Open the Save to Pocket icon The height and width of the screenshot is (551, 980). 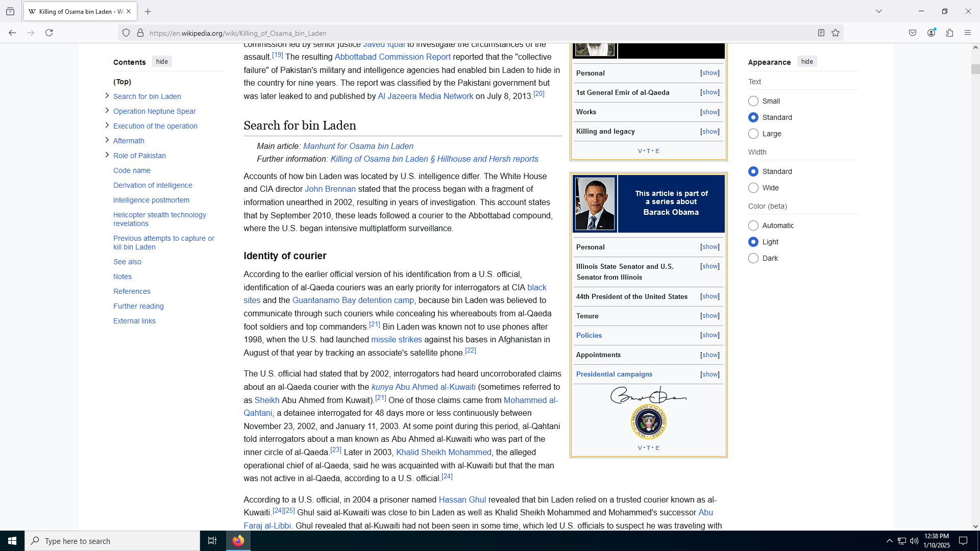[x=913, y=33]
